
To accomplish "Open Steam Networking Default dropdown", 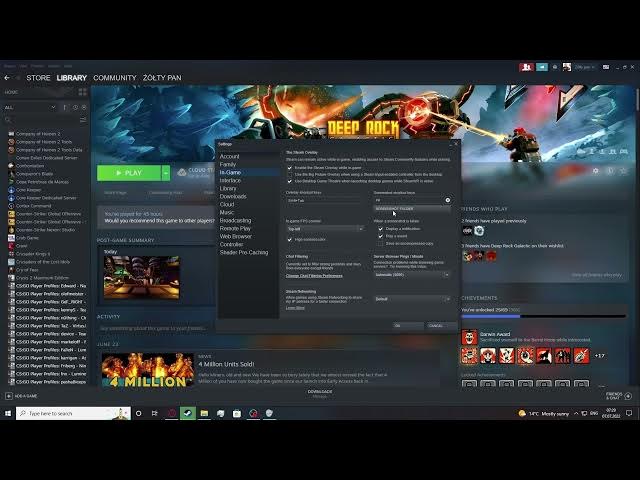I will [x=412, y=299].
